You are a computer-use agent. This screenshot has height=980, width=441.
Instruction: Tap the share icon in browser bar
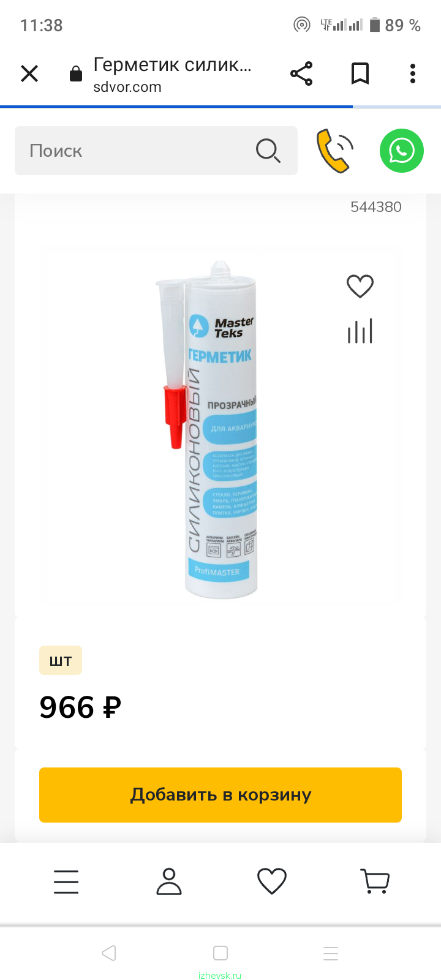coord(301,74)
